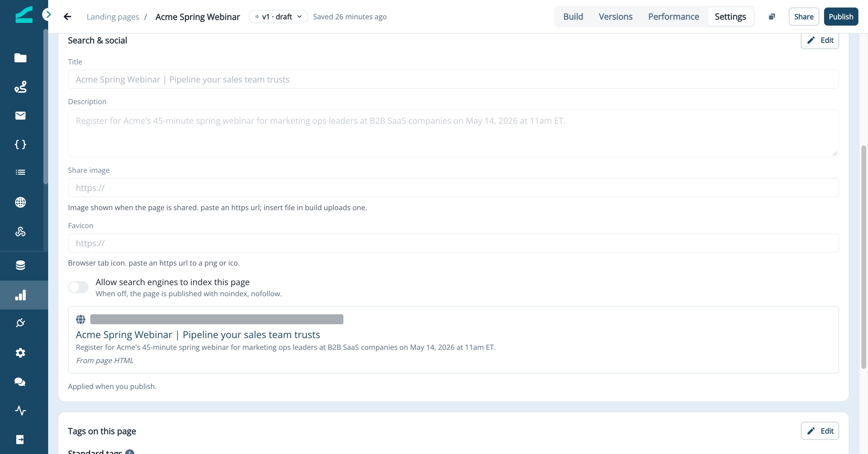Open the webhooks icon in sidebar
The image size is (868, 454).
[20, 232]
